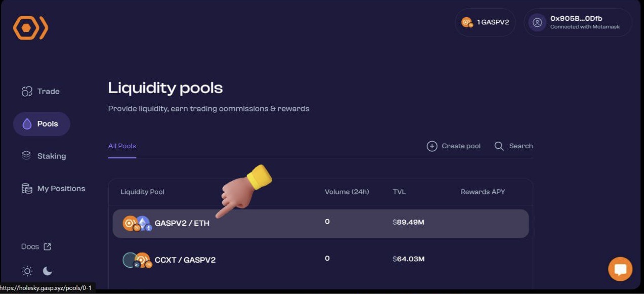Go to My Positions menu item
The width and height of the screenshot is (644, 294).
tap(61, 189)
